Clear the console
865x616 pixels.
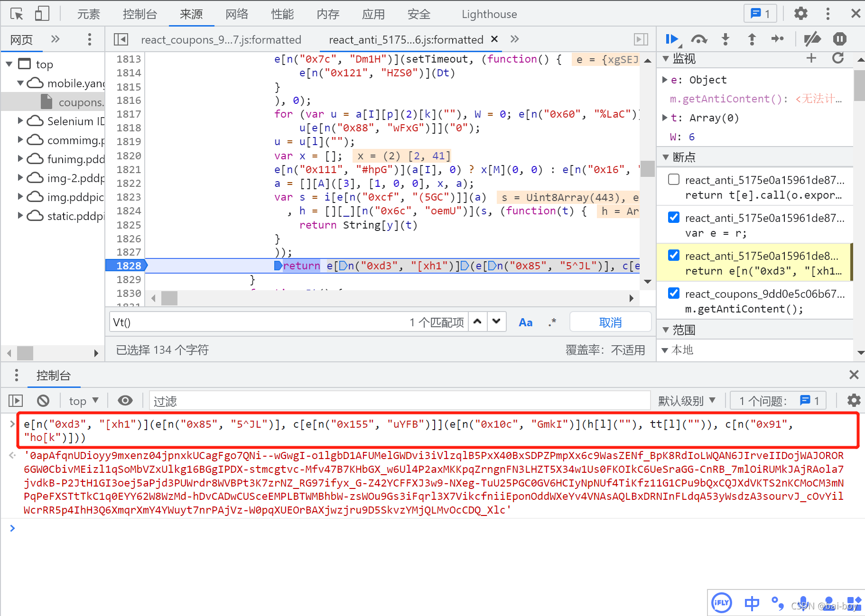pos(43,401)
